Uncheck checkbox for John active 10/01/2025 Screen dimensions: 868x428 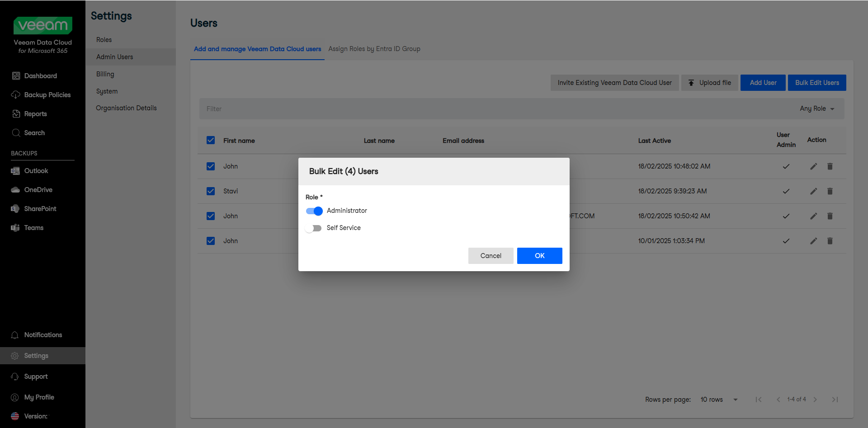tap(211, 241)
